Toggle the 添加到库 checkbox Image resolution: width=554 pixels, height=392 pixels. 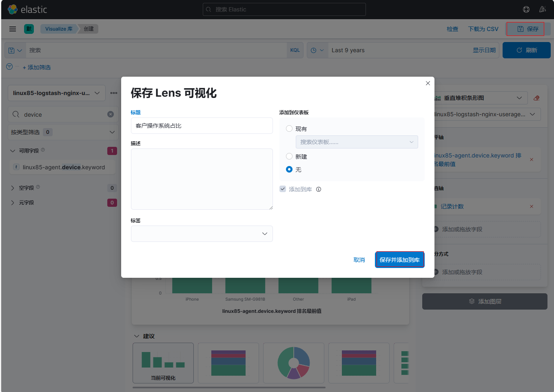[x=283, y=189]
